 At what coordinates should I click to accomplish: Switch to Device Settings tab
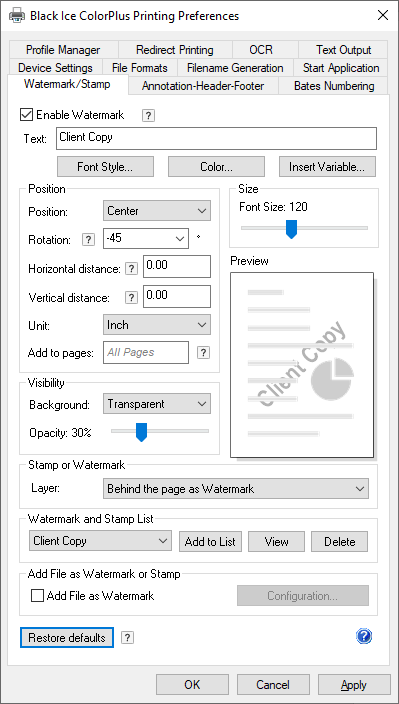pyautogui.click(x=55, y=68)
